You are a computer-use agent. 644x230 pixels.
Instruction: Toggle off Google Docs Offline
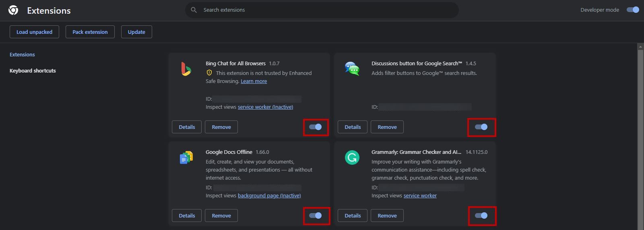tap(316, 215)
